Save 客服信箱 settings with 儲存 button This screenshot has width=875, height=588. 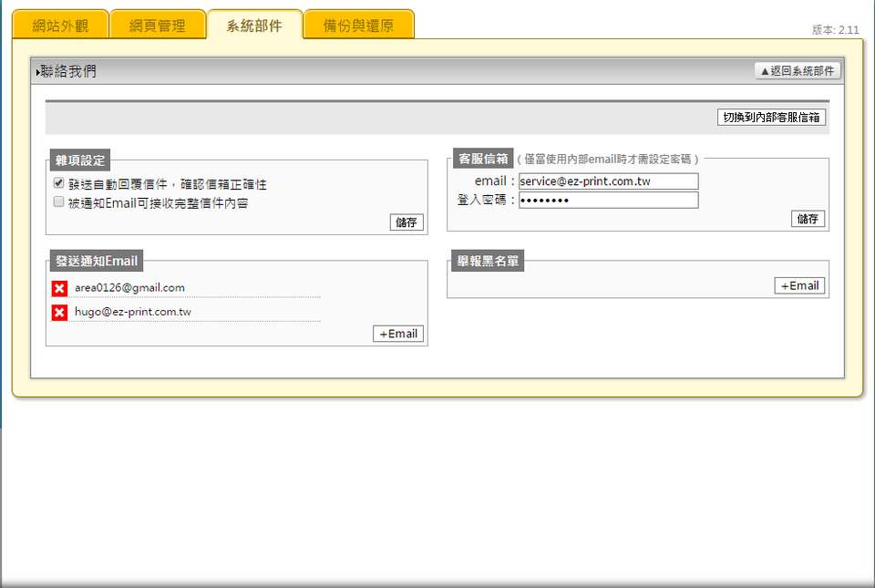pyautogui.click(x=808, y=219)
